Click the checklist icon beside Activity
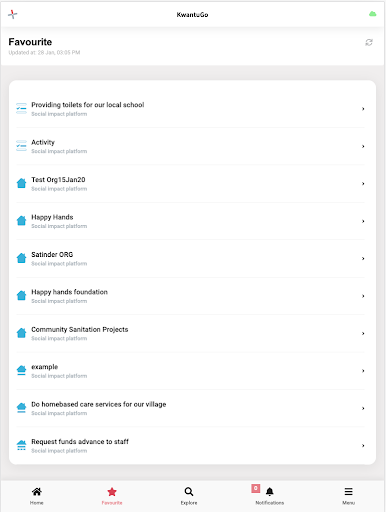 [21, 146]
